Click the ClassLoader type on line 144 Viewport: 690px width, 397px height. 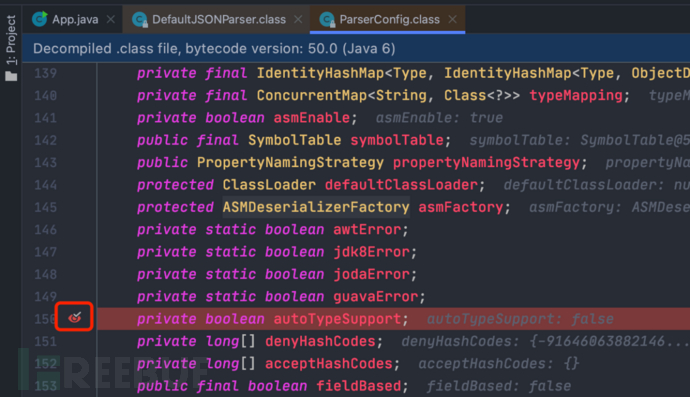pos(269,185)
